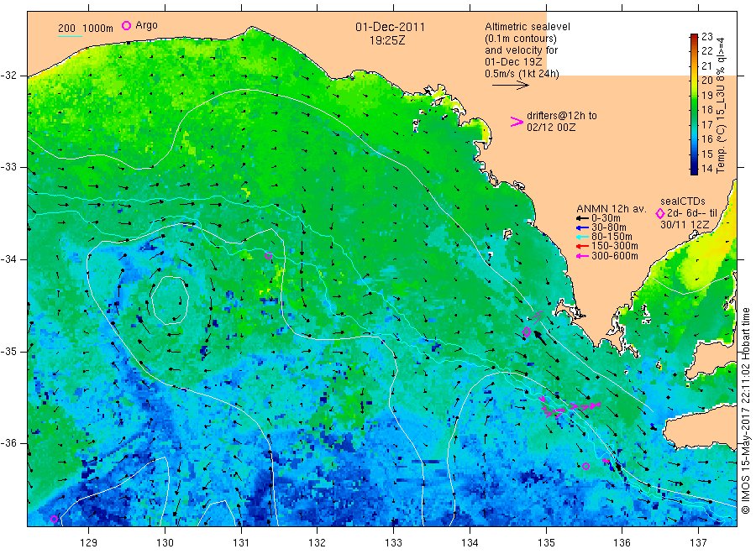
Task: Click the "19:25Z" time label
Action: click(x=387, y=40)
